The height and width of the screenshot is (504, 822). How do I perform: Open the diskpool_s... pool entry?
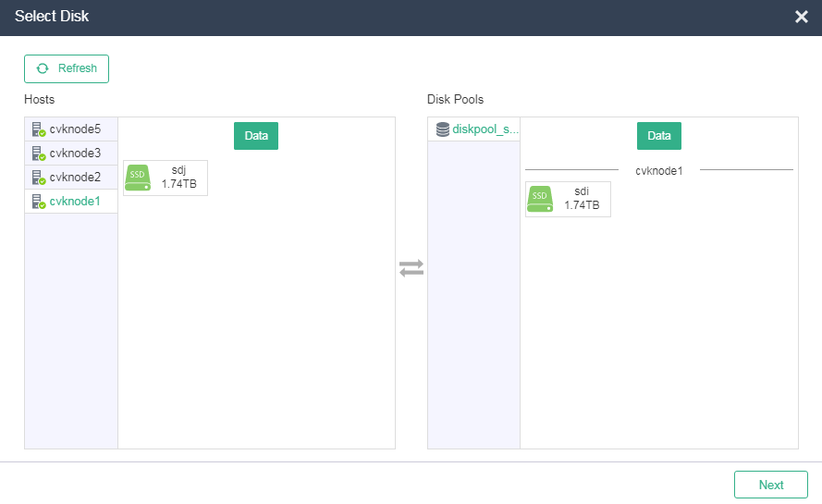(485, 130)
